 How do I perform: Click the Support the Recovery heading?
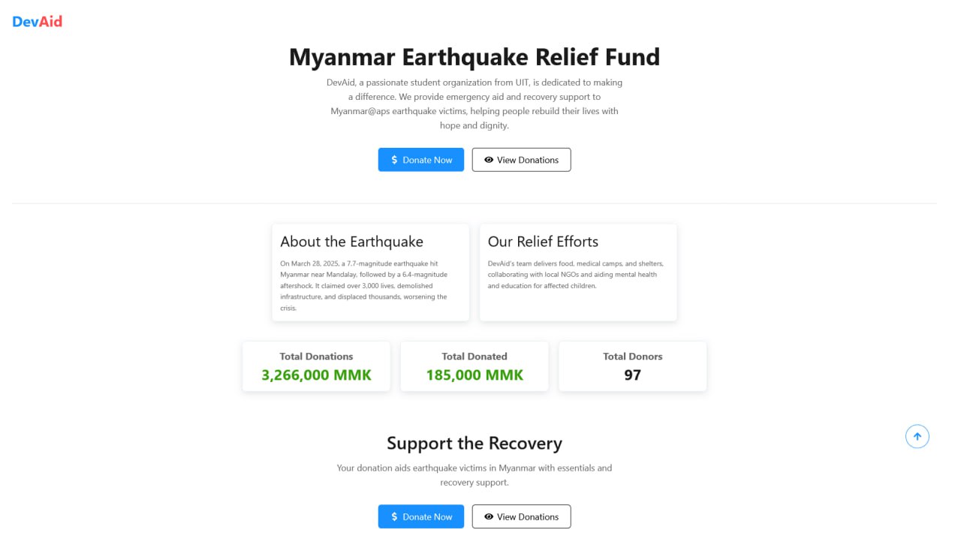[x=474, y=443]
